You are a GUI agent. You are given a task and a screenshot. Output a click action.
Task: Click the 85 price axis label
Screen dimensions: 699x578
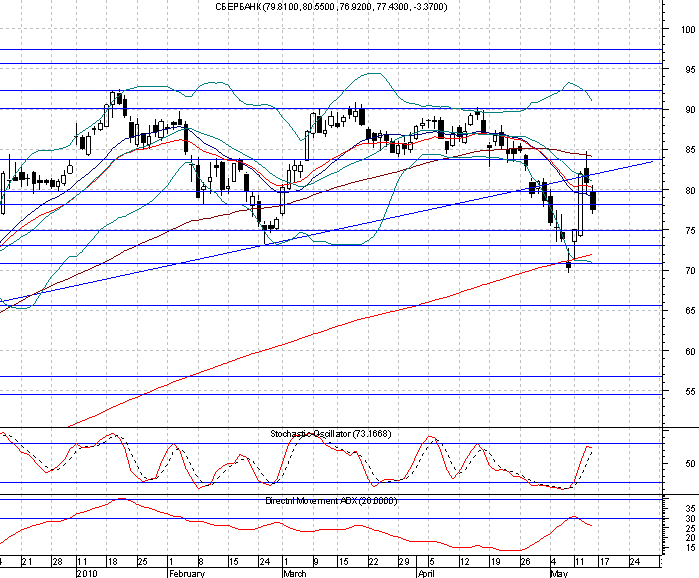coord(690,150)
